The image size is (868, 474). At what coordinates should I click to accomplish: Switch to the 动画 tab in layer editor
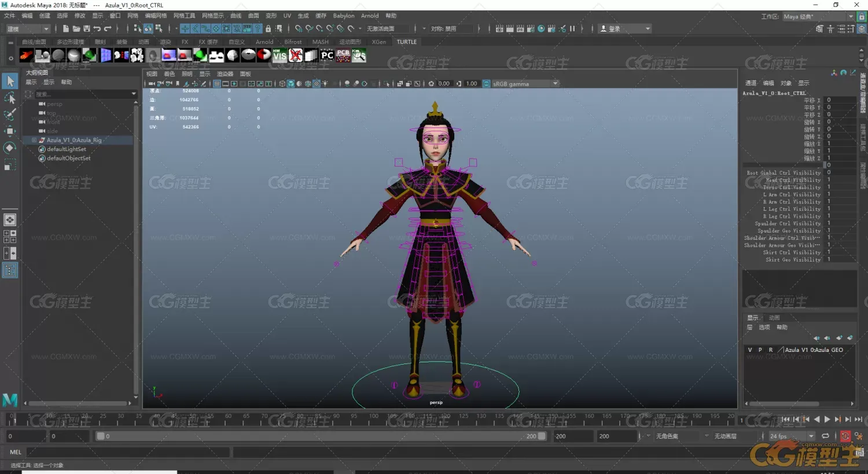(774, 318)
